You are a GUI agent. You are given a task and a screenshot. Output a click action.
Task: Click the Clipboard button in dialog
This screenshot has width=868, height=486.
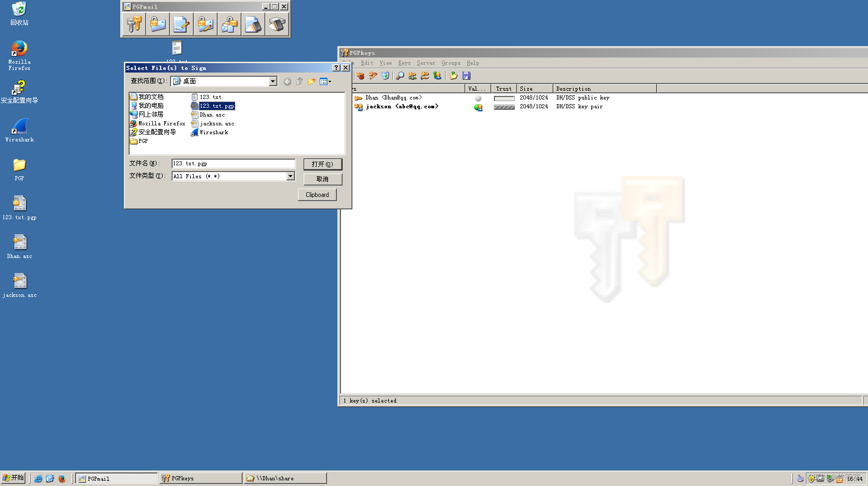(x=317, y=195)
